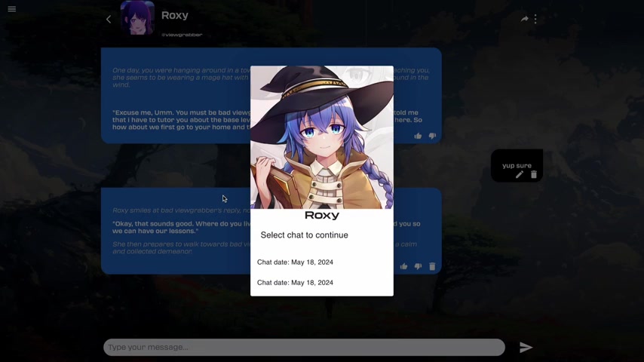The width and height of the screenshot is (644, 362).
Task: Click the "yup sure" message bubble
Action: (x=517, y=166)
